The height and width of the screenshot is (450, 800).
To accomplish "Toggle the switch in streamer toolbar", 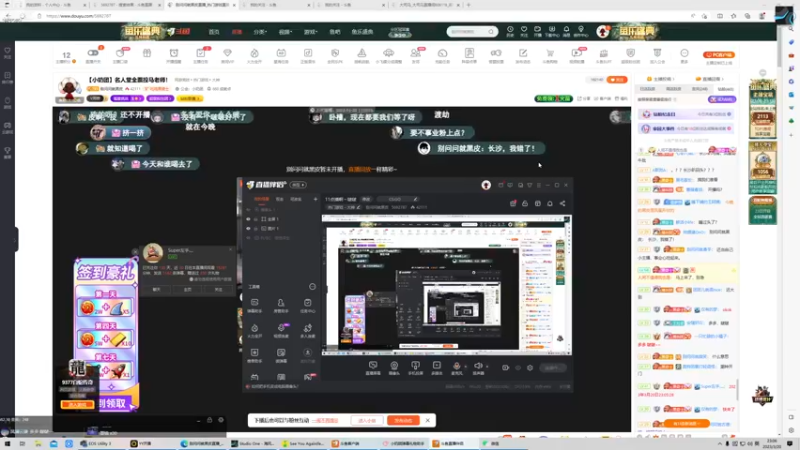I will click(x=93, y=55).
